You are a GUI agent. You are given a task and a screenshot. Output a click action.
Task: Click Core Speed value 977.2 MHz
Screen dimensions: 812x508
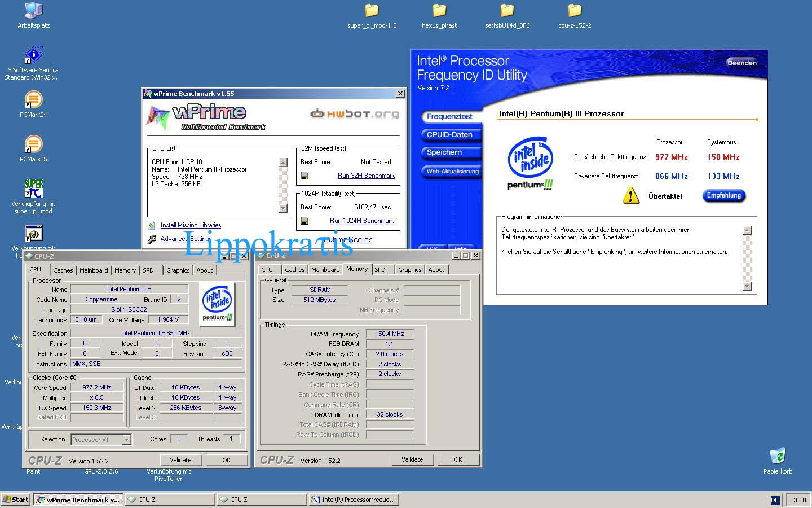[97, 388]
